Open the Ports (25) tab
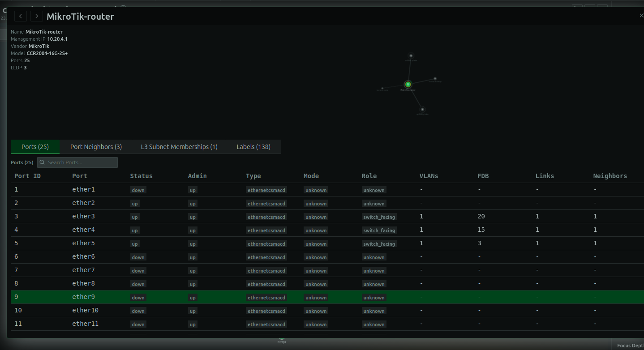Screen dimensions: 644x350 [35, 147]
